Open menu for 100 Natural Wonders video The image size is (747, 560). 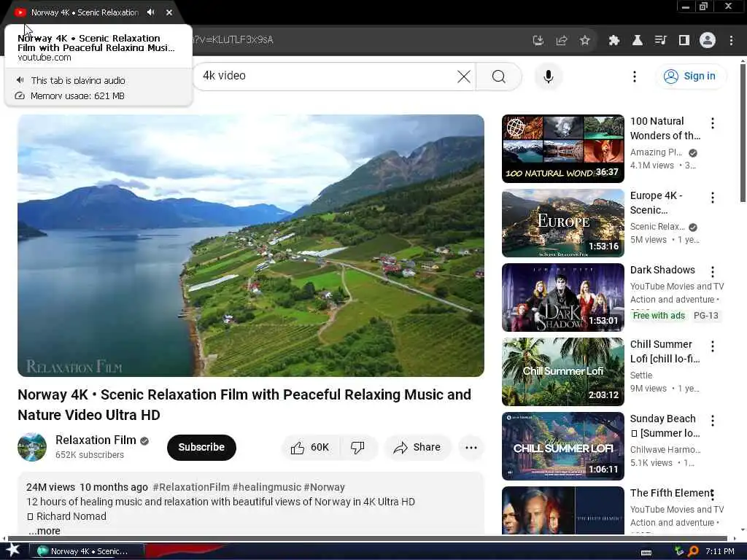tap(713, 123)
